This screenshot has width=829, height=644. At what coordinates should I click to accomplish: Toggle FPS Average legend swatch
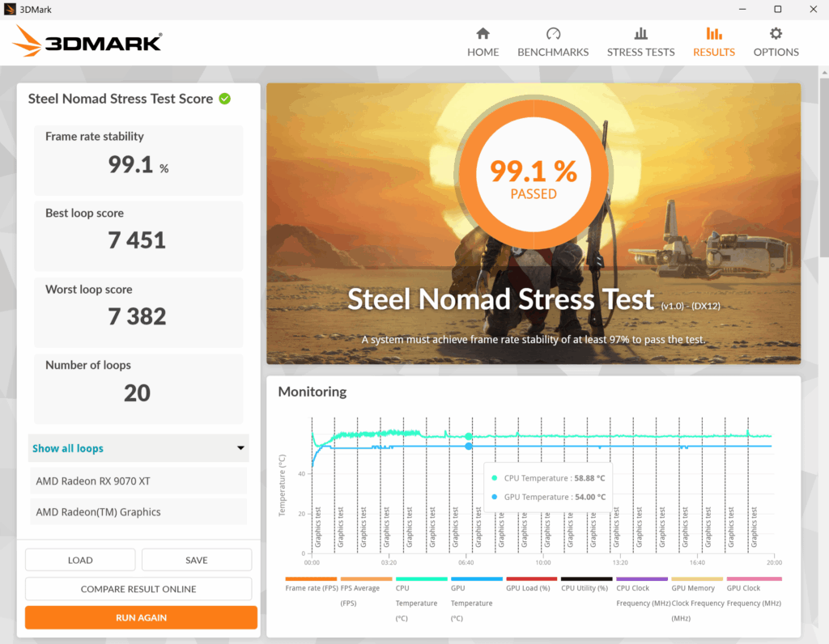[x=366, y=579]
